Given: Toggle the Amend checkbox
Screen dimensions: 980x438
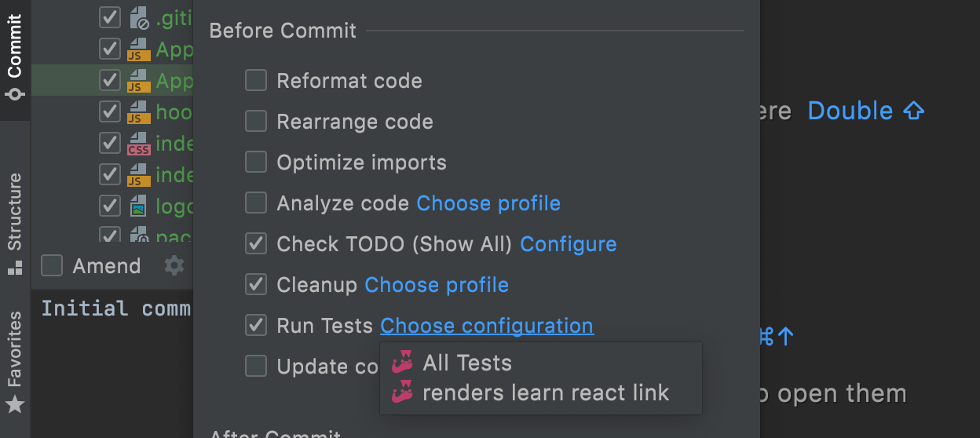Looking at the screenshot, I should 52,266.
